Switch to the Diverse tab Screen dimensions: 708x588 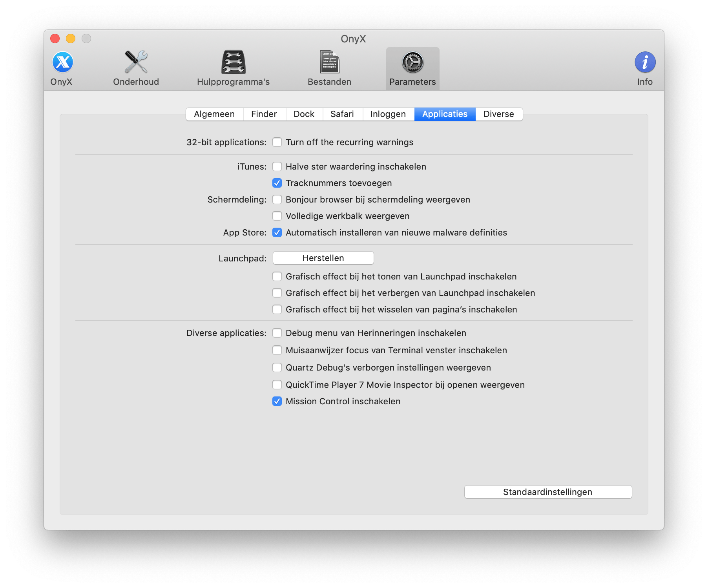coord(499,114)
